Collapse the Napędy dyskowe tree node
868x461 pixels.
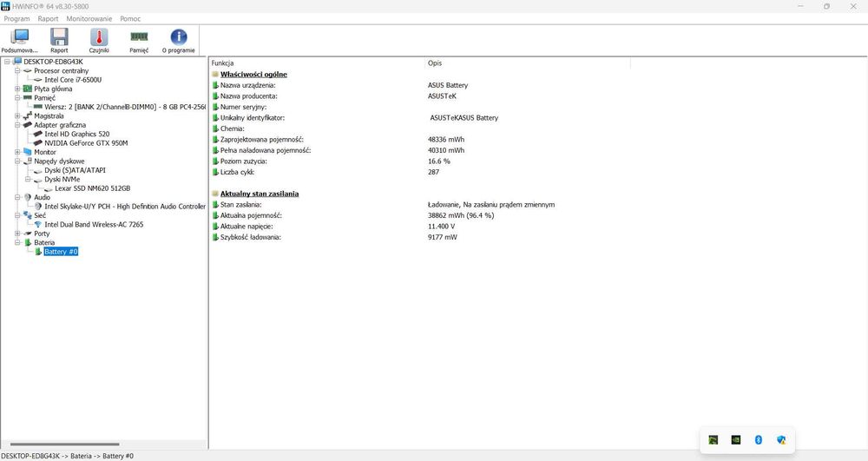17,161
